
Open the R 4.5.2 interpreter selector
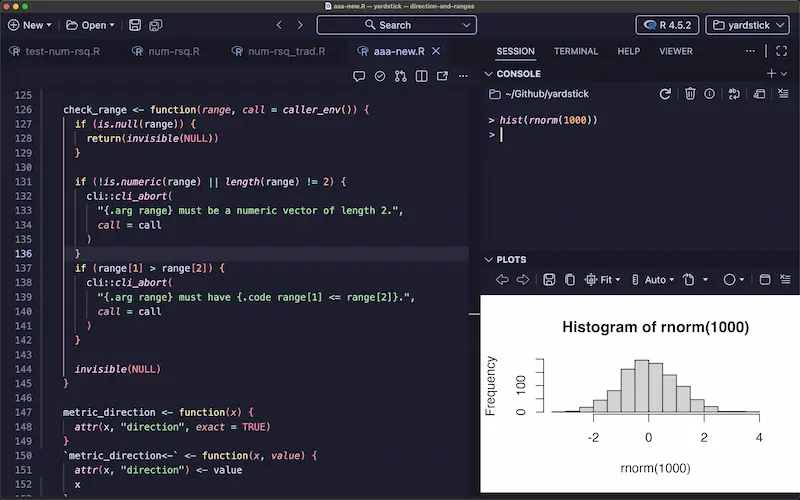click(666, 25)
